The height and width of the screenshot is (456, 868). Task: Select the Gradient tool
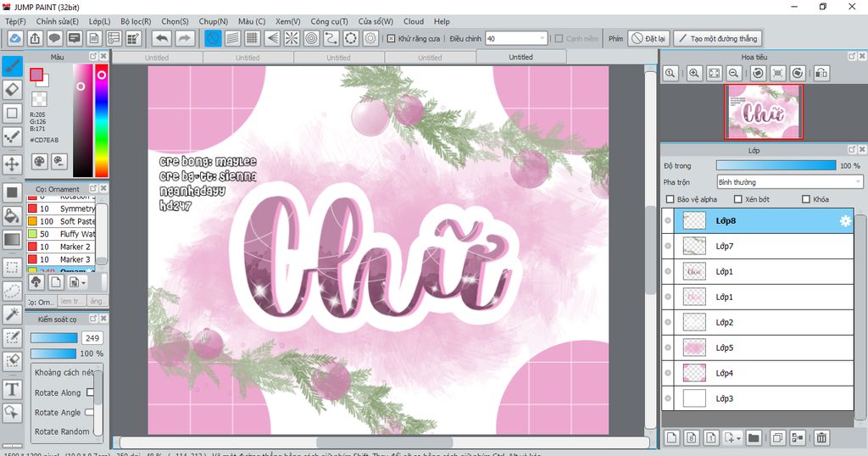click(x=12, y=239)
